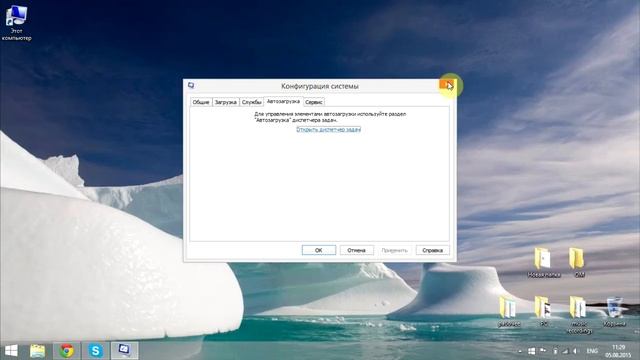Open the taskbar clock and date

(619, 351)
